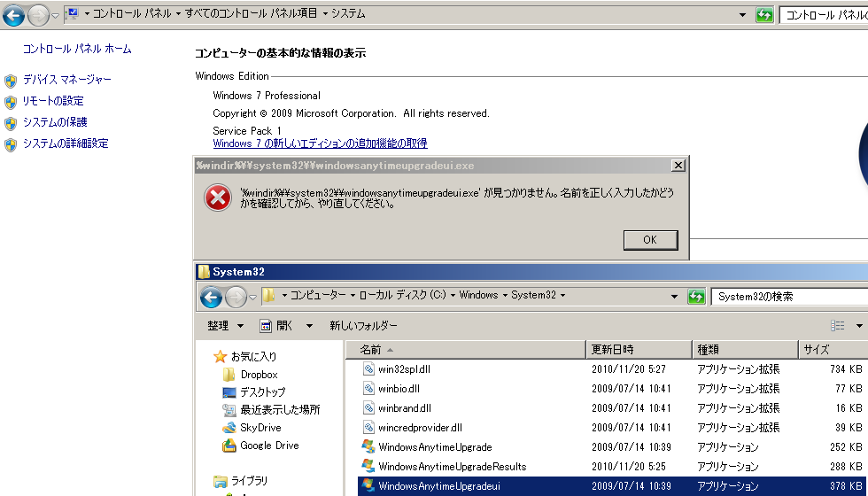The image size is (868, 496).
Task: Select the Dropbox favorites folder
Action: coord(258,375)
